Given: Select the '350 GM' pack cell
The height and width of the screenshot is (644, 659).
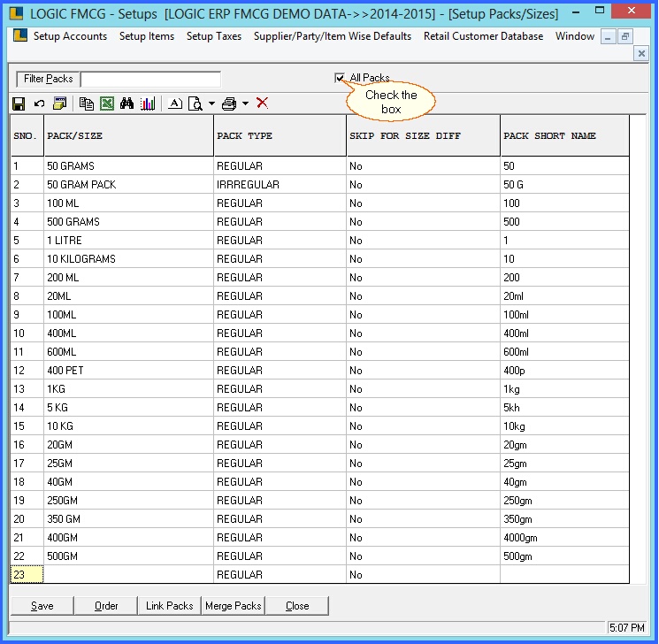Looking at the screenshot, I should pyautogui.click(x=128, y=518).
